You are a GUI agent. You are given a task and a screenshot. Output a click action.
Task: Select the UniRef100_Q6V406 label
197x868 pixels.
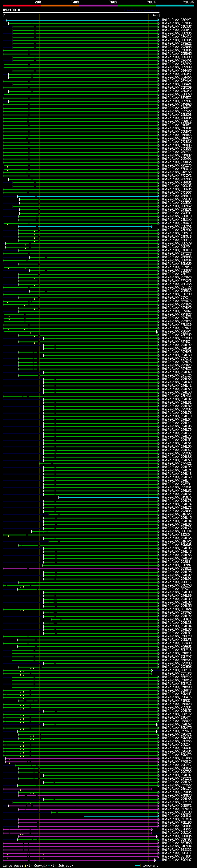177,81
